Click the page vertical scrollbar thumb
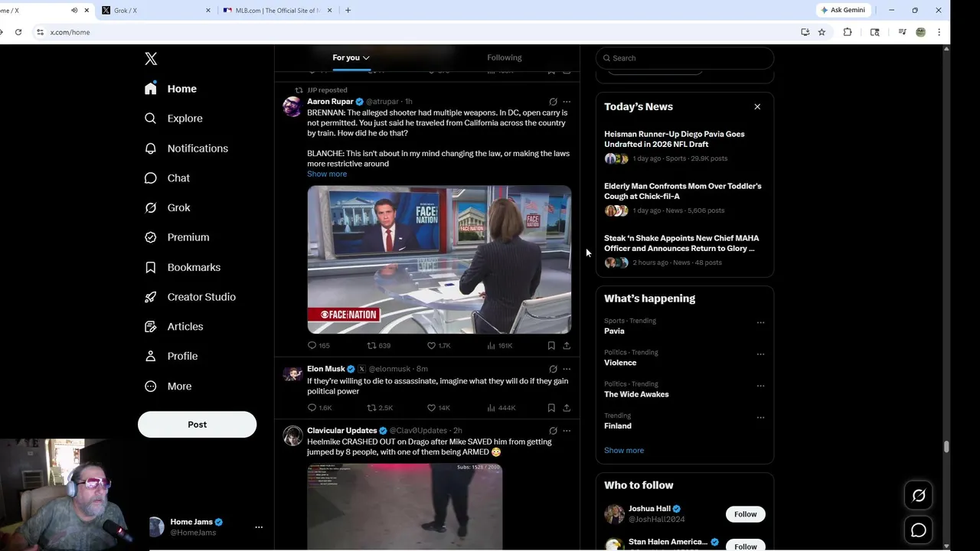 (x=946, y=447)
